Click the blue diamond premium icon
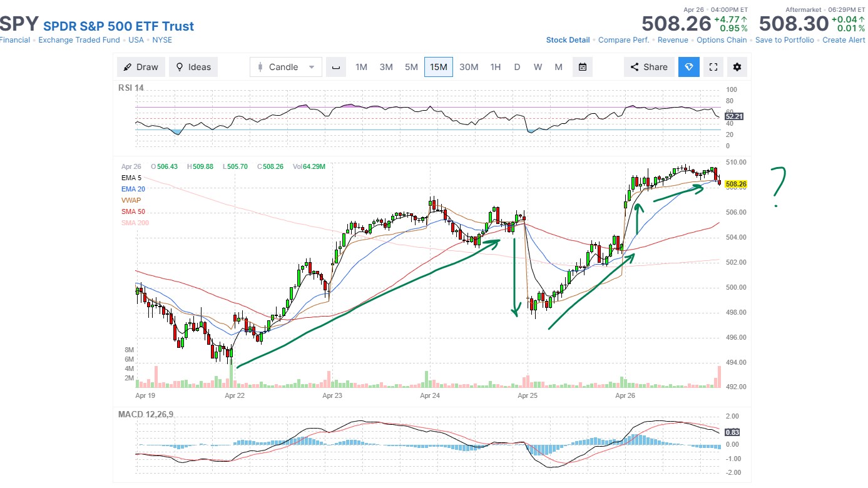 click(x=688, y=67)
